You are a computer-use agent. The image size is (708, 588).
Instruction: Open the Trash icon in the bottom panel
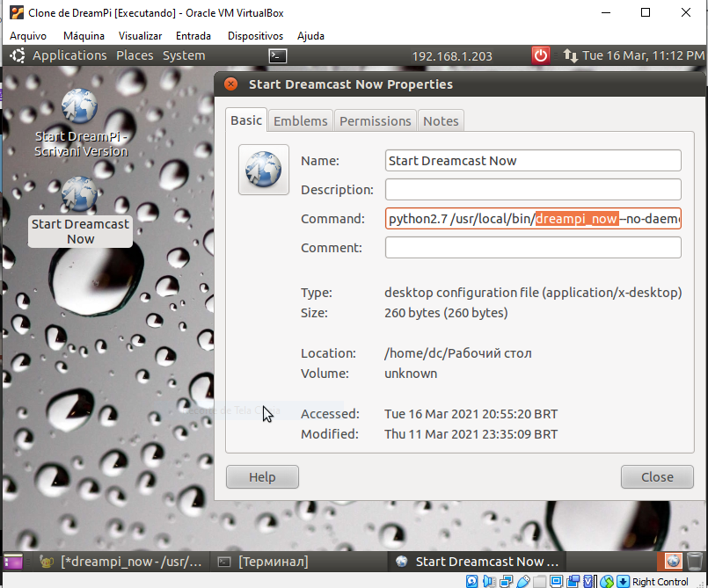tap(695, 562)
